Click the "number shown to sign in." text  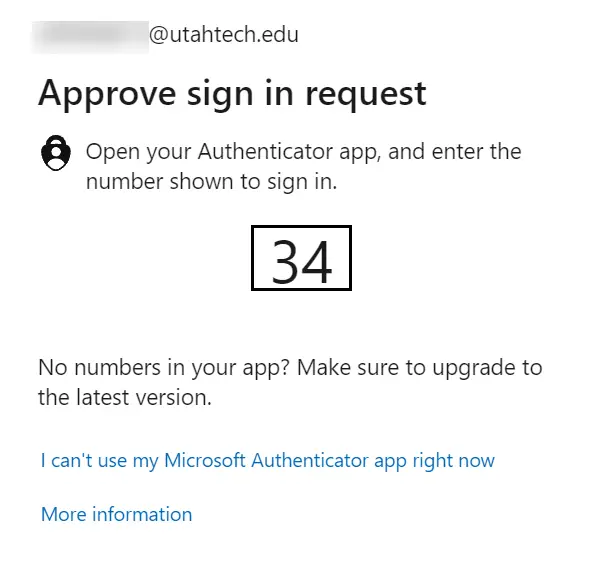coord(211,182)
